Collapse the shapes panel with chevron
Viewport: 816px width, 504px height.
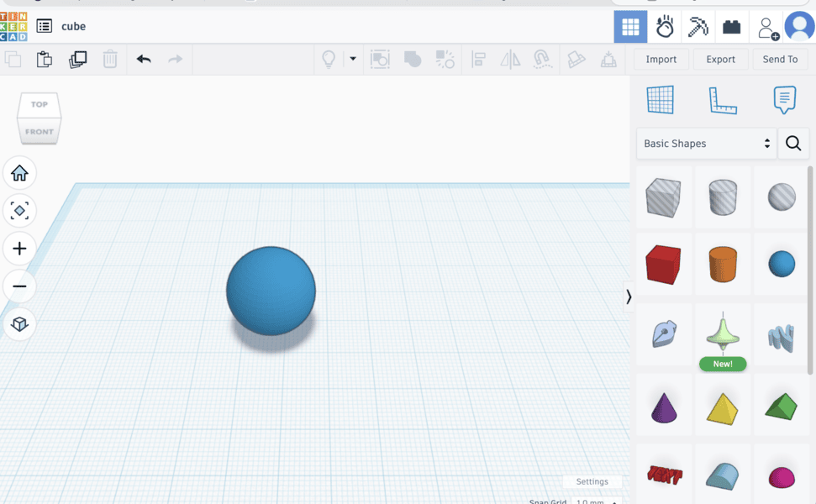coord(629,297)
